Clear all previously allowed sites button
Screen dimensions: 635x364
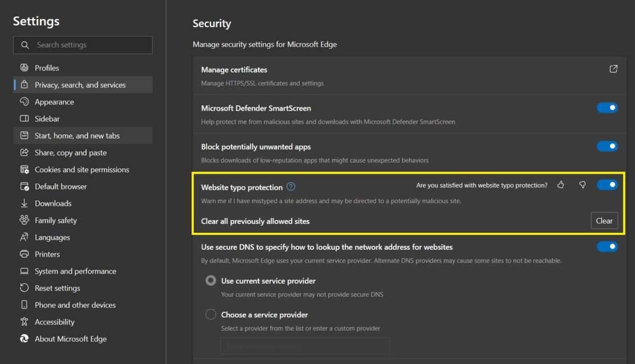[604, 221]
